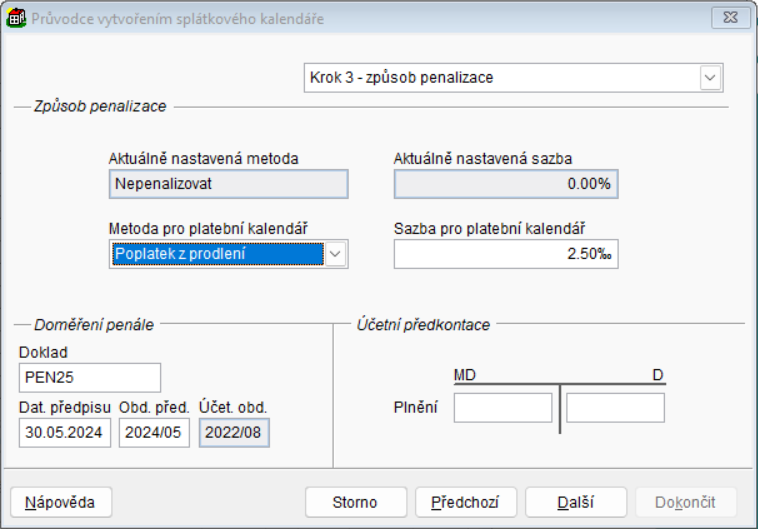This screenshot has width=758, height=529.
Task: Click the Doklad field containing PEN25
Action: (89, 377)
